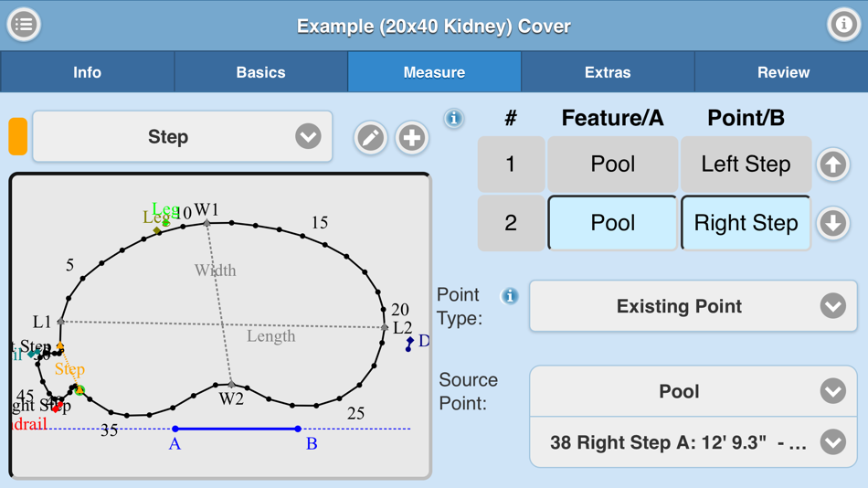The image size is (868, 488).
Task: Click the Left Step point cell
Action: point(746,164)
